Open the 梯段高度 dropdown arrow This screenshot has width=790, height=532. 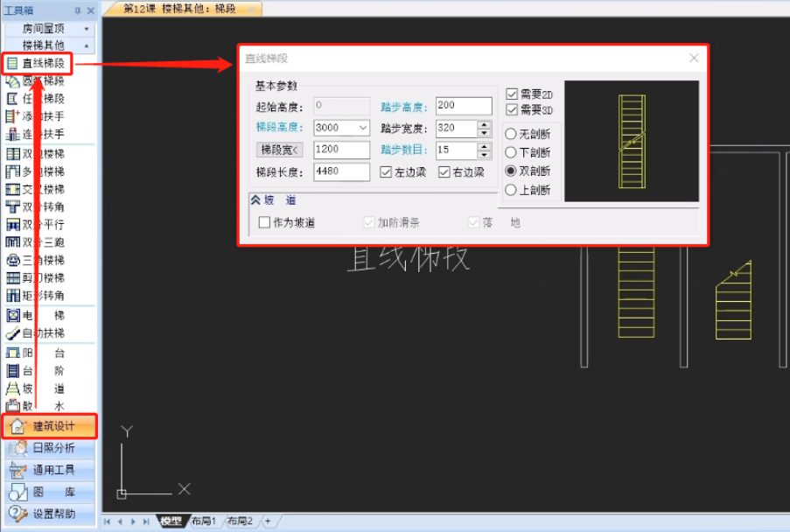tap(363, 128)
